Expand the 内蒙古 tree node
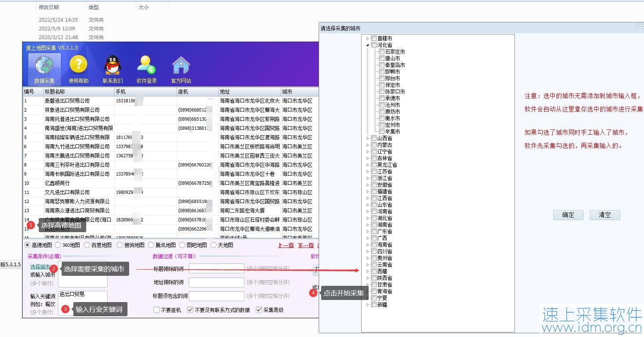The image size is (644, 337). (x=367, y=145)
